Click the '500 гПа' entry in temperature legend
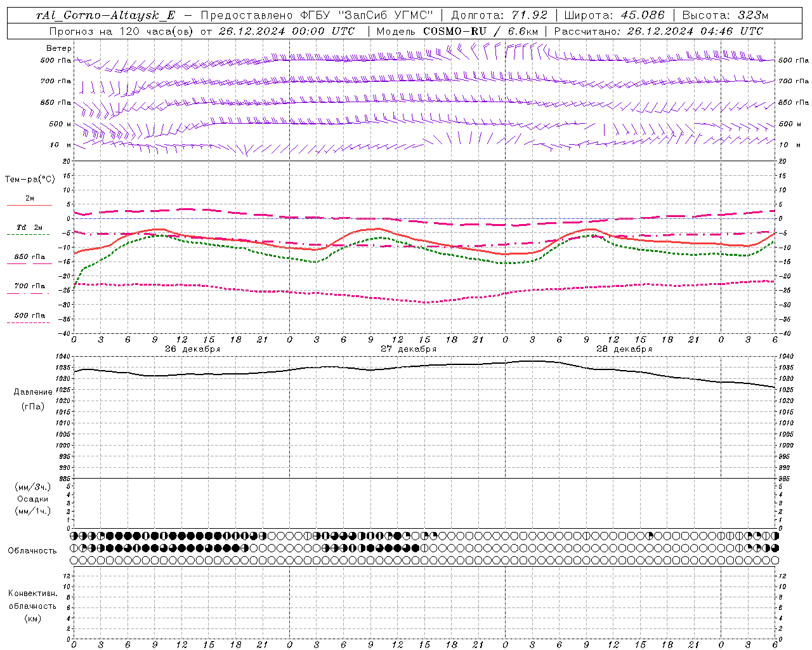This screenshot has height=650, width=812. click(29, 315)
